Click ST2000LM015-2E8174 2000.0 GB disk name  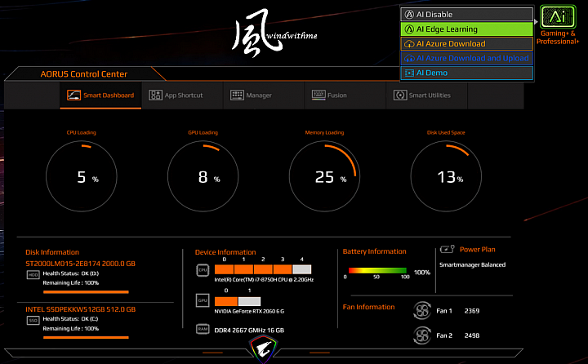(80, 264)
